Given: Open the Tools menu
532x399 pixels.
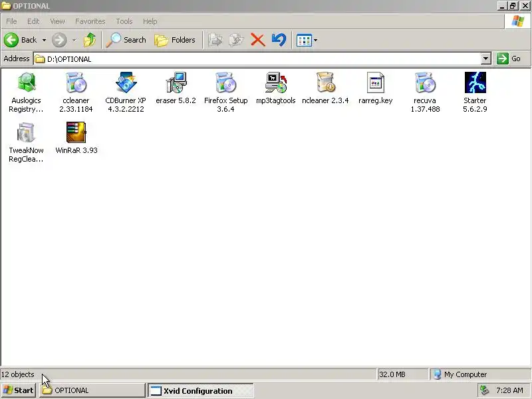Looking at the screenshot, I should (x=124, y=21).
